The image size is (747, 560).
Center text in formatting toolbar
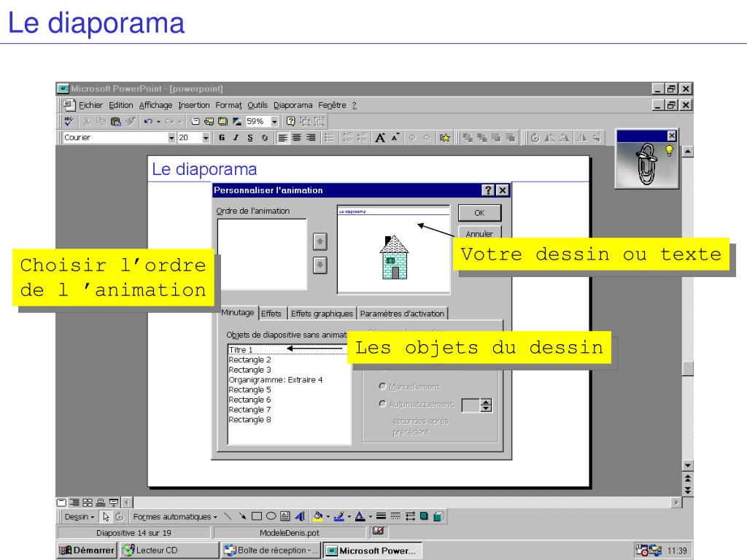coord(297,138)
